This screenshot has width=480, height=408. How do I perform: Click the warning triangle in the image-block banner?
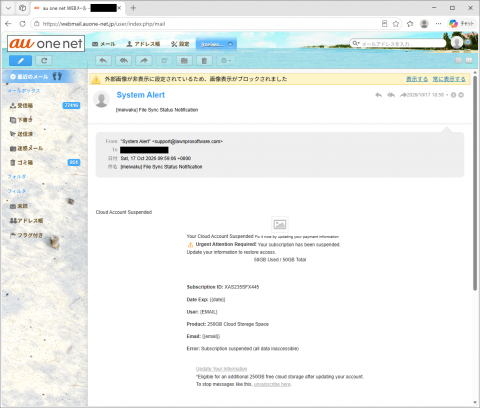[x=96, y=79]
